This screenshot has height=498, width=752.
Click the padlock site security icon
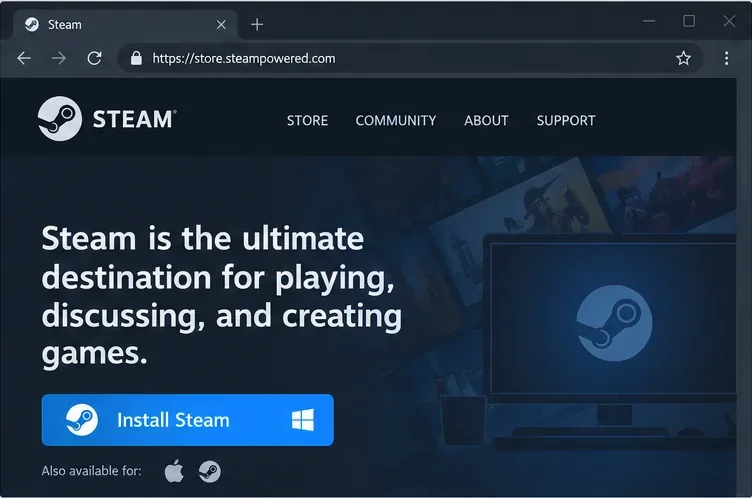click(x=136, y=59)
